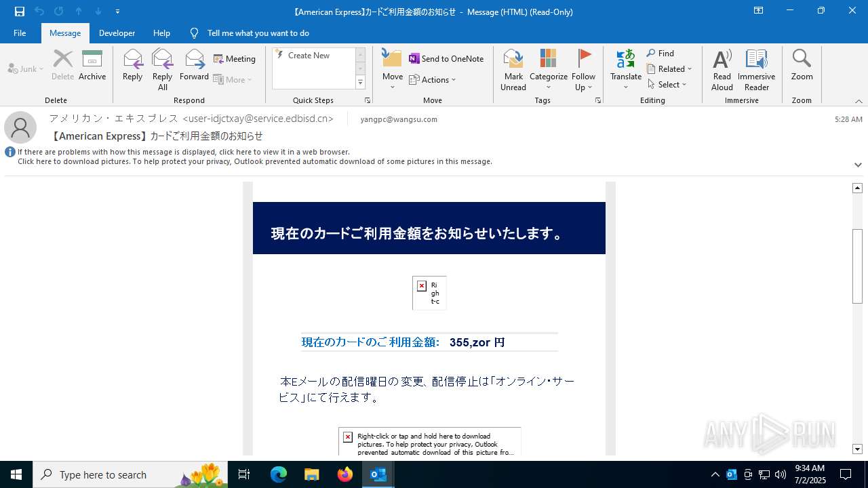Viewport: 868px width, 488px height.
Task: Start Read Aloud
Action: [x=722, y=70]
